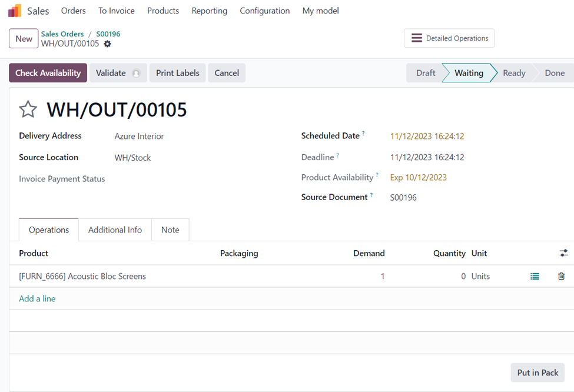
Task: Switch to the Additional Info tab
Action: [115, 230]
